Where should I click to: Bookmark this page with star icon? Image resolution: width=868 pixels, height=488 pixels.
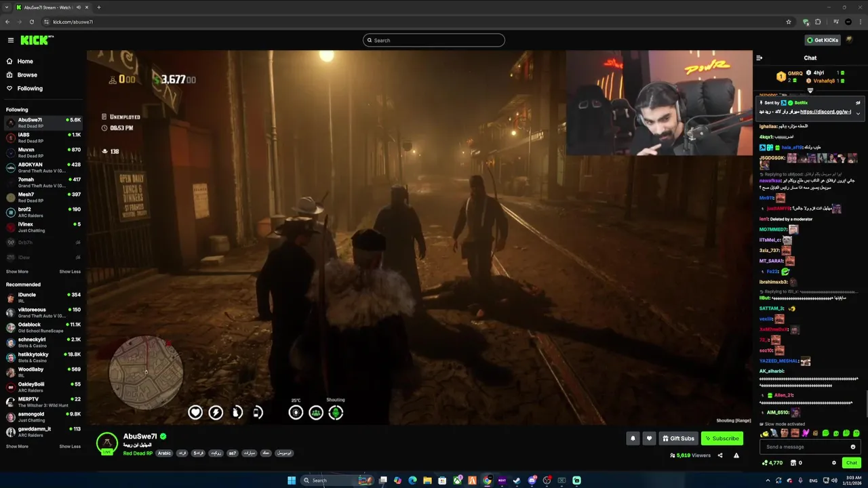coord(789,22)
